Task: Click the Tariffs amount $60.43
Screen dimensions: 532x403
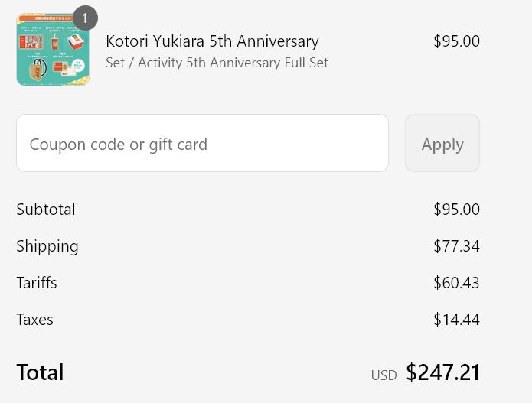Action: 456,283
